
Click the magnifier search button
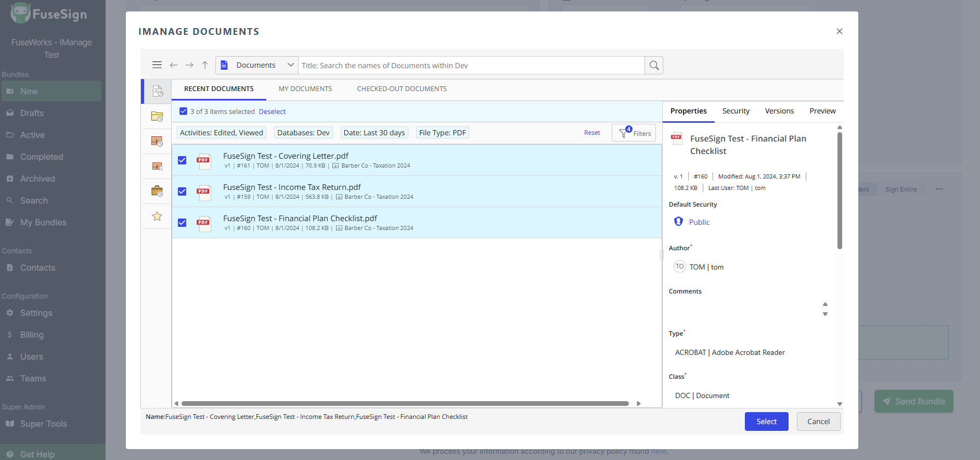tap(654, 66)
